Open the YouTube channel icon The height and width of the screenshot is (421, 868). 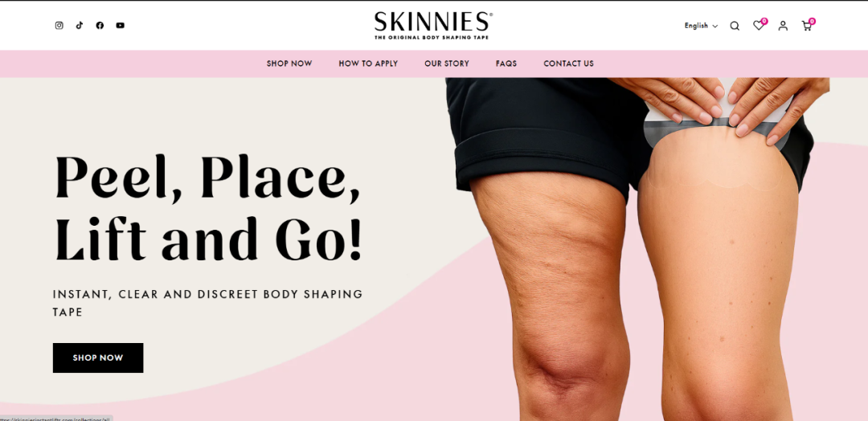120,26
